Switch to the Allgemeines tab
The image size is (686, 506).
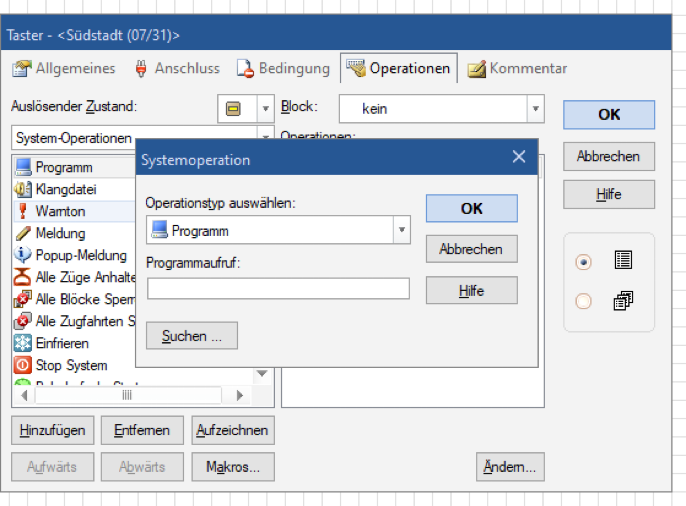click(x=64, y=69)
